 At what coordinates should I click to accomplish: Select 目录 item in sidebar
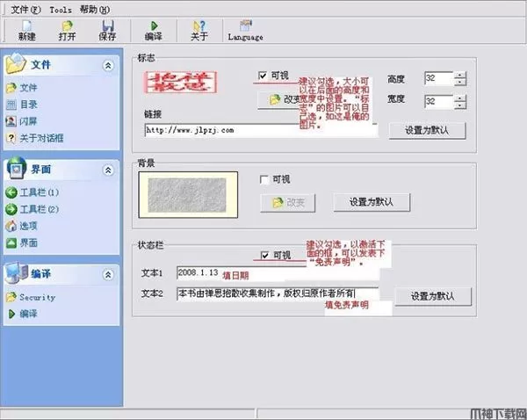click(22, 105)
